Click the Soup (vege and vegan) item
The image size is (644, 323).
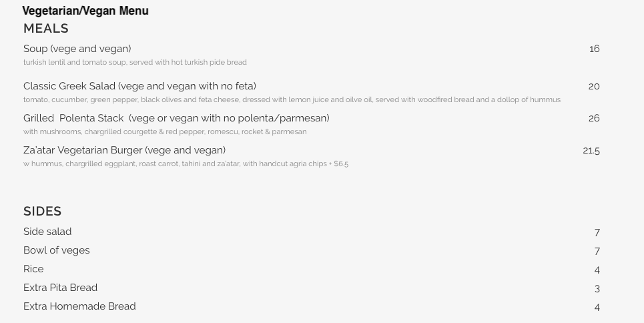tap(77, 49)
